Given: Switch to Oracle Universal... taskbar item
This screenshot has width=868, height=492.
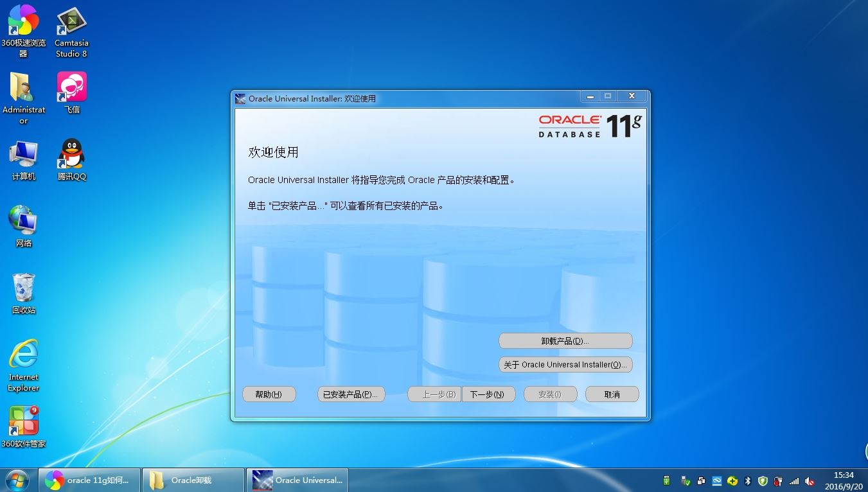Looking at the screenshot, I should 297,480.
